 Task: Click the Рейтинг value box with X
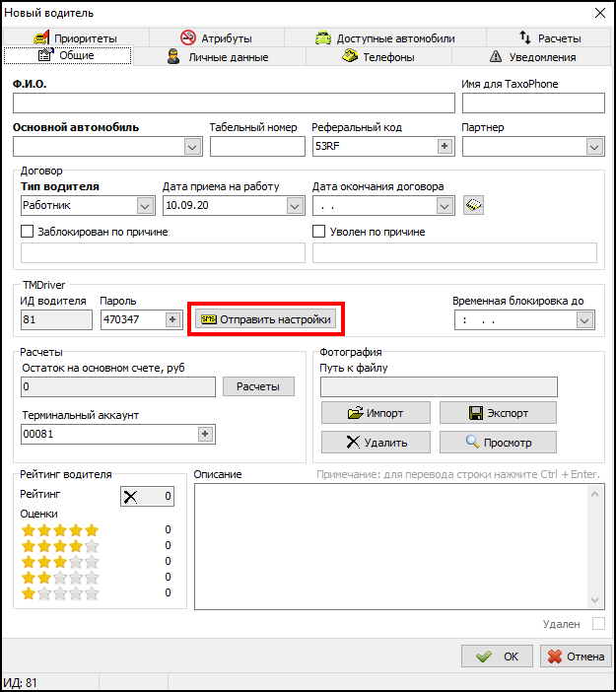coord(147,496)
